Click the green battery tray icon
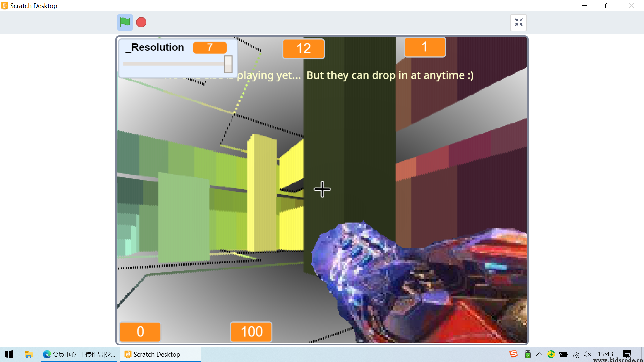This screenshot has height=362, width=644. [x=528, y=354]
